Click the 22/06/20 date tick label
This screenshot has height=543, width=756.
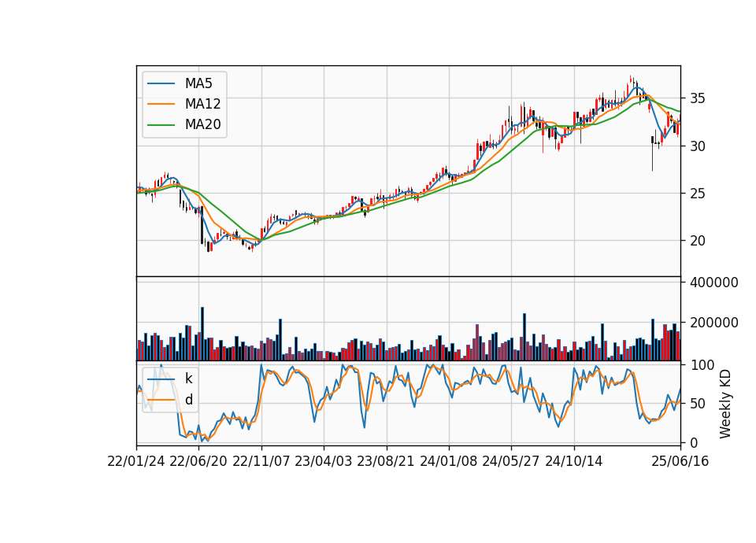[198, 462]
